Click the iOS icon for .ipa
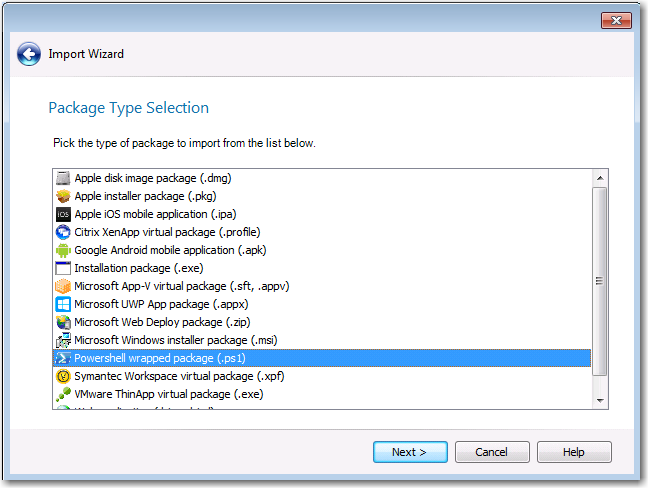This screenshot has height=488, width=648. [63, 214]
